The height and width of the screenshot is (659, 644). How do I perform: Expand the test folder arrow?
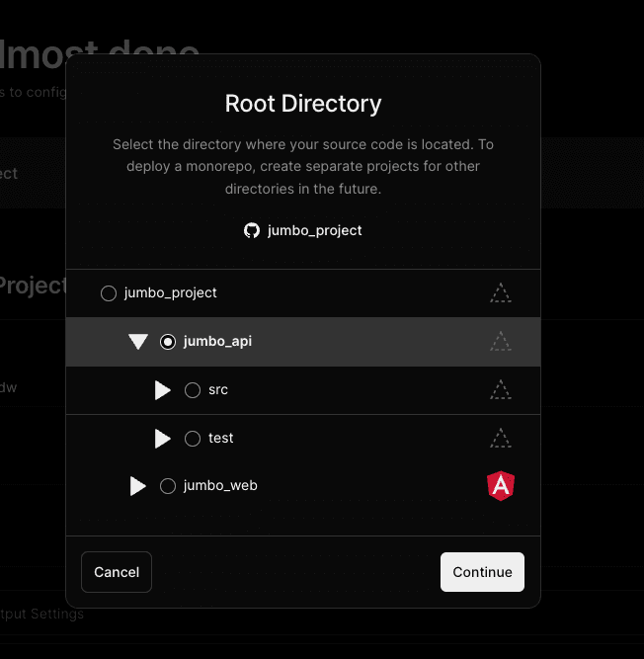click(x=163, y=438)
